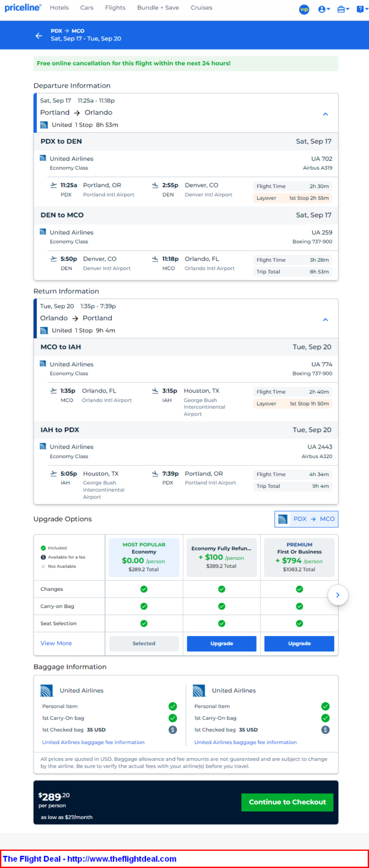Show next upgrade options with right arrow
The image size is (369, 868).
click(x=338, y=595)
